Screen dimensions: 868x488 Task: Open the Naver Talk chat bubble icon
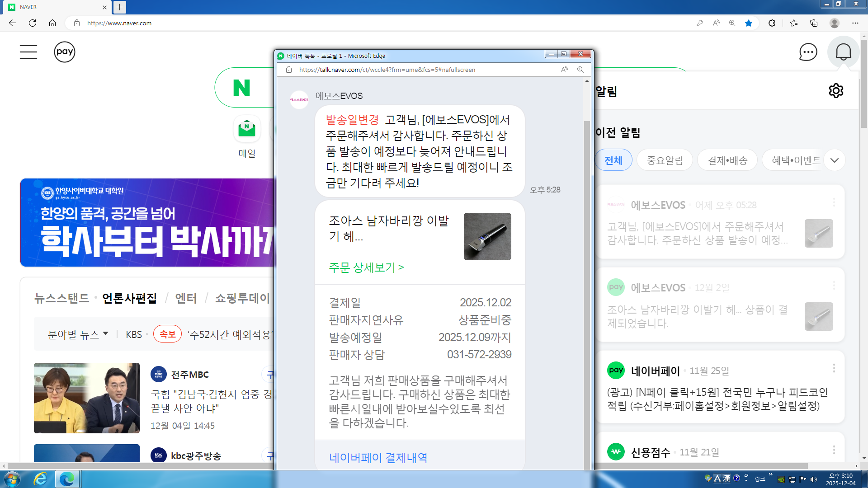[x=808, y=52]
